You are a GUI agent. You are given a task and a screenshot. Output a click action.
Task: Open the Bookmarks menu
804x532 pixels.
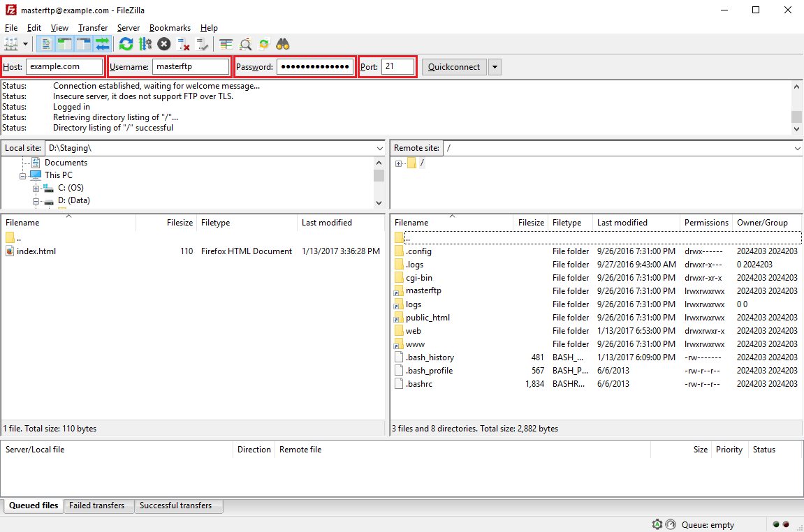point(170,28)
